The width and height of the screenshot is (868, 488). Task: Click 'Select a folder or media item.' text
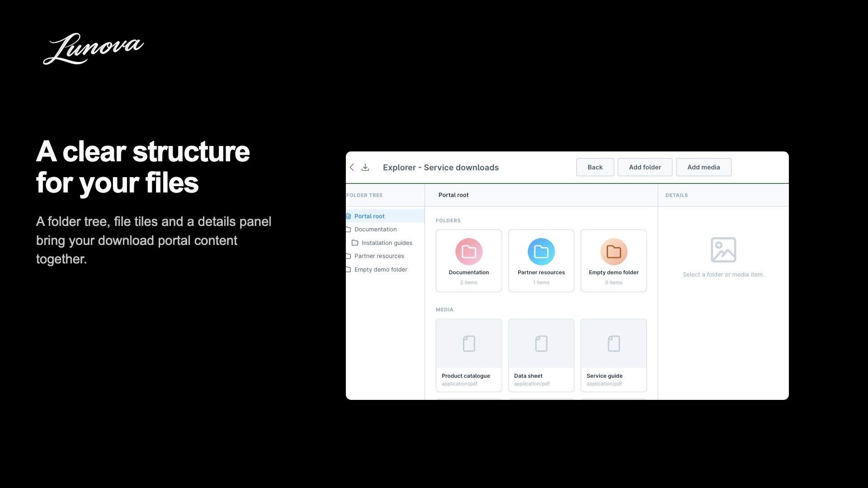[x=723, y=275]
